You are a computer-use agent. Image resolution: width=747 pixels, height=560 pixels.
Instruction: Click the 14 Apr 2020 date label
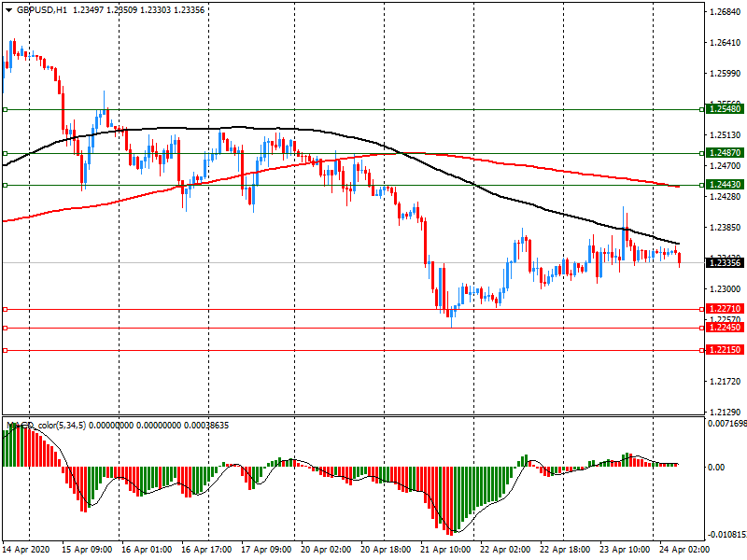[x=26, y=550]
